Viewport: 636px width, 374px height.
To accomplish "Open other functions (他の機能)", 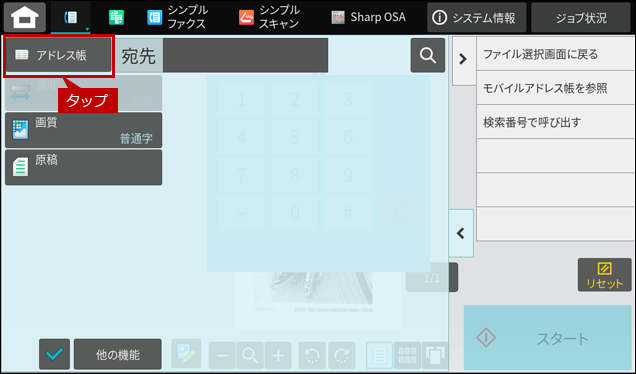I will pyautogui.click(x=118, y=354).
